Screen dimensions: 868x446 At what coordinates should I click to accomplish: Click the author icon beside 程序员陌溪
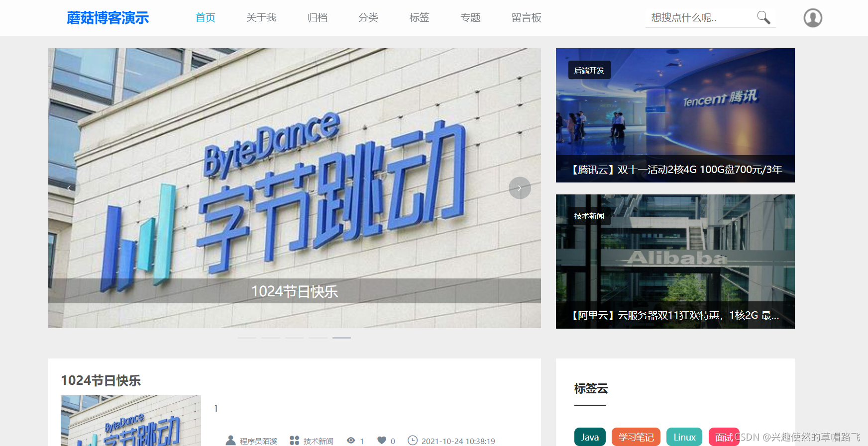pos(230,441)
